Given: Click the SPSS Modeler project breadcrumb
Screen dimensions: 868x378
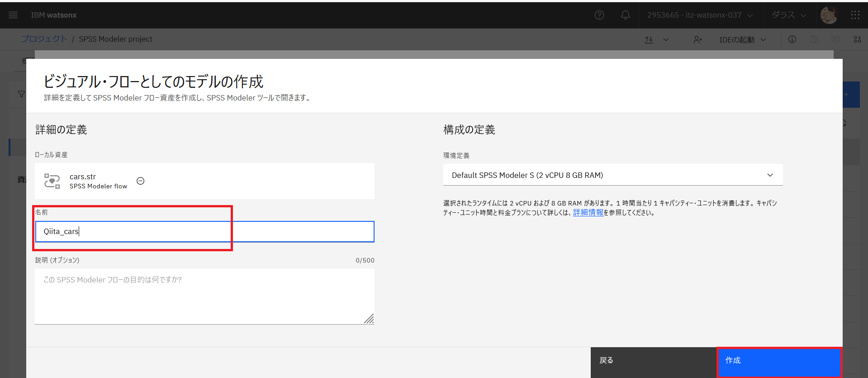Looking at the screenshot, I should point(115,39).
